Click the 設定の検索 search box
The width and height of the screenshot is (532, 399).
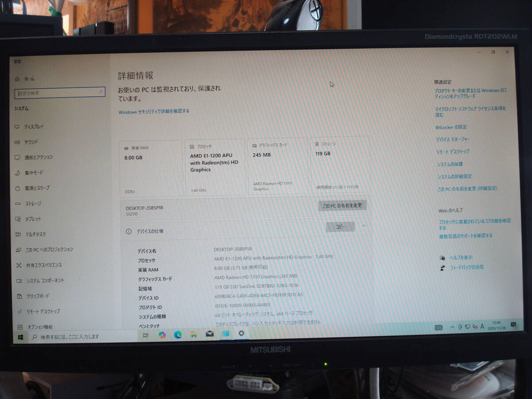pyautogui.click(x=60, y=93)
